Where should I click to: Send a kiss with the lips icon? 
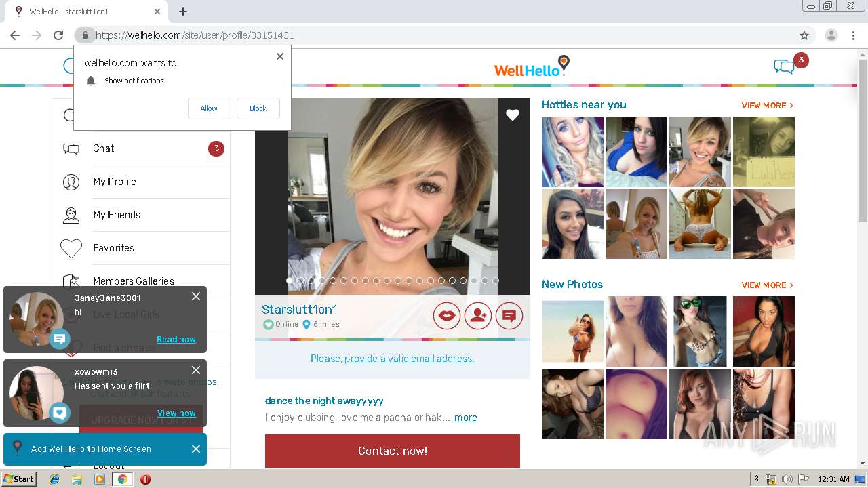coord(447,315)
